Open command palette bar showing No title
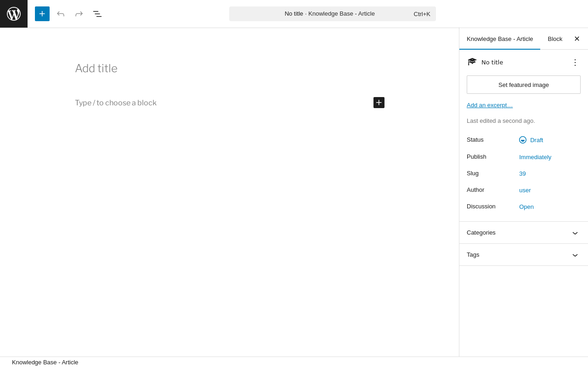588x368 pixels. click(333, 14)
